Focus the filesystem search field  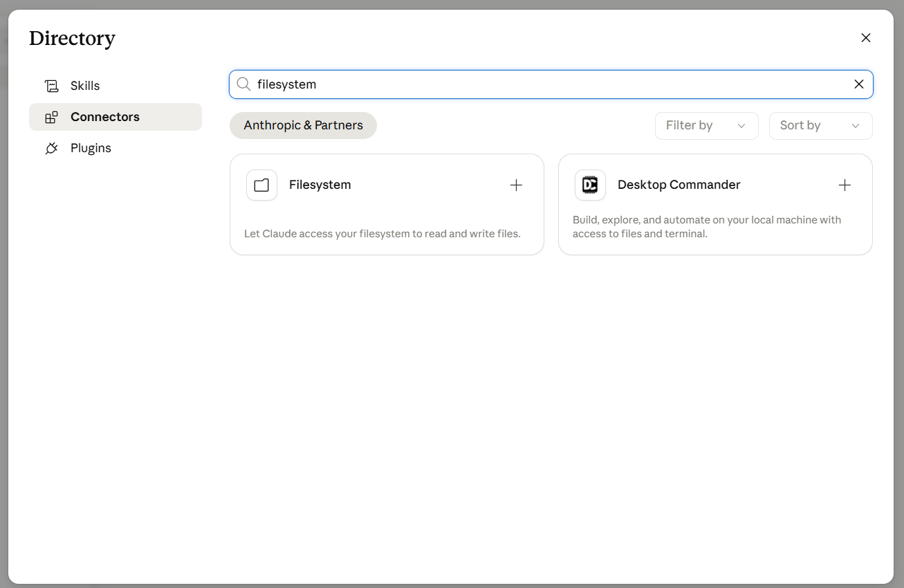click(x=551, y=84)
